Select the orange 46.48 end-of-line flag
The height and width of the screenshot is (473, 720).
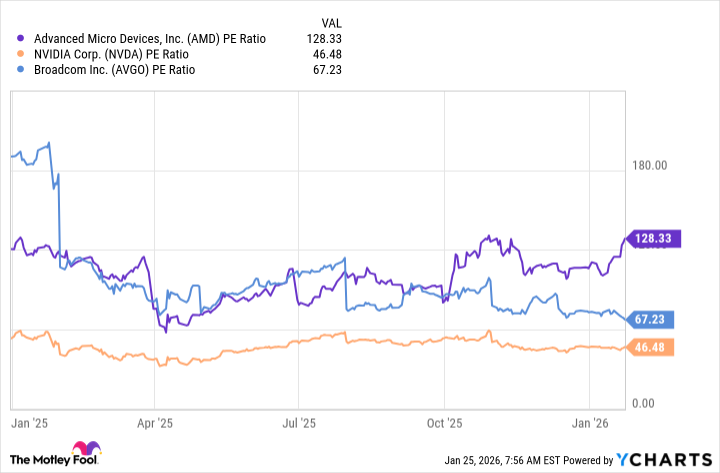click(652, 346)
